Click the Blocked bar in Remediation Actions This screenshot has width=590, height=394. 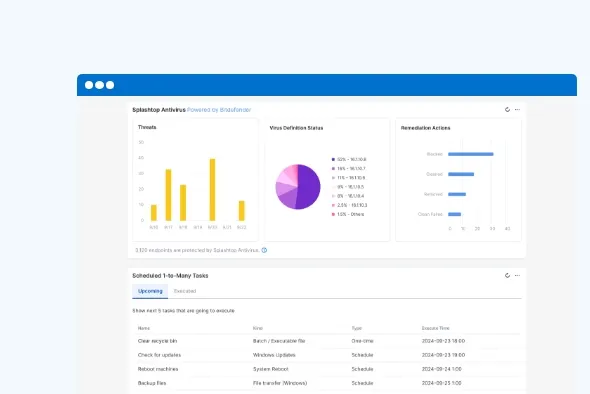pyautogui.click(x=471, y=154)
